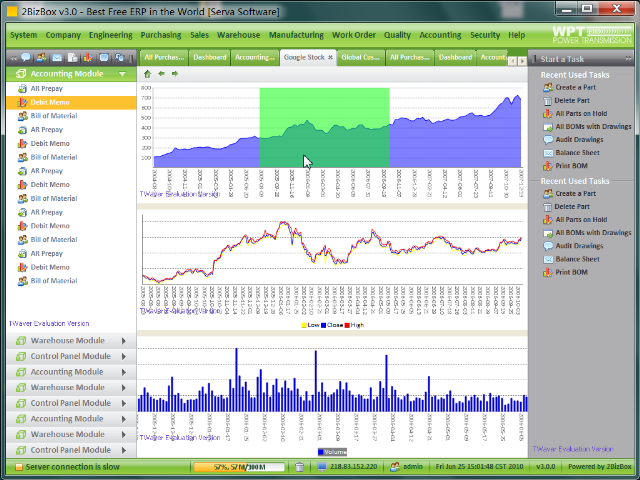
Task: Click the cube icon of the expanded Accounting Module
Action: point(21,74)
